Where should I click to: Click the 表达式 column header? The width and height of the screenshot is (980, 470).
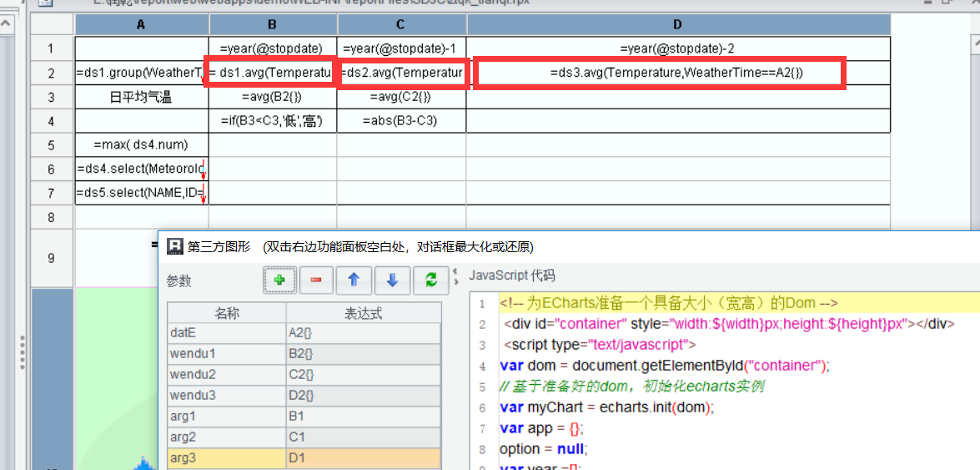tap(363, 313)
